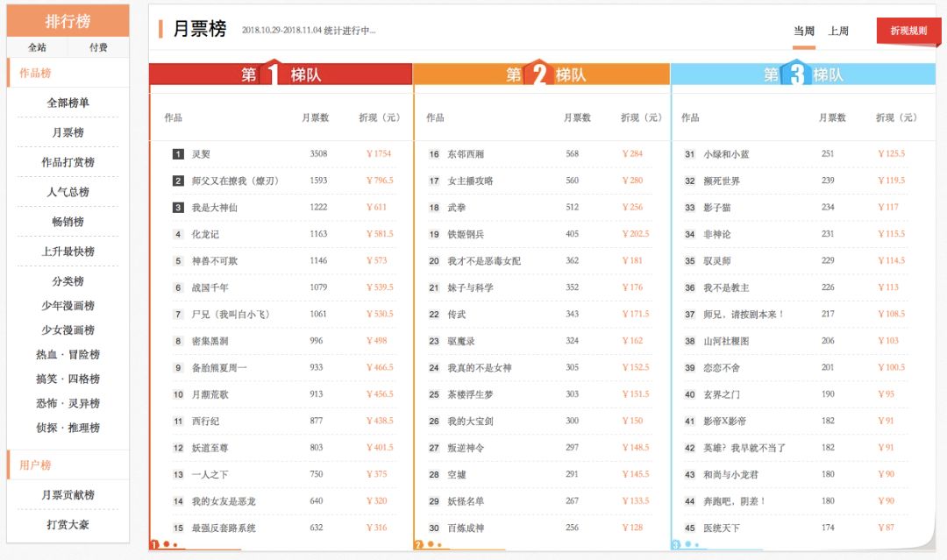Viewport: 947px width, 560px height.
Task: Open the 作品打赏榜 ranking
Action: [68, 162]
